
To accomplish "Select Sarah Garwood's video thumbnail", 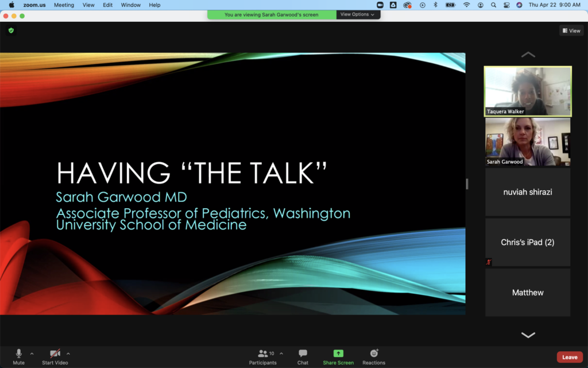I will (x=528, y=141).
